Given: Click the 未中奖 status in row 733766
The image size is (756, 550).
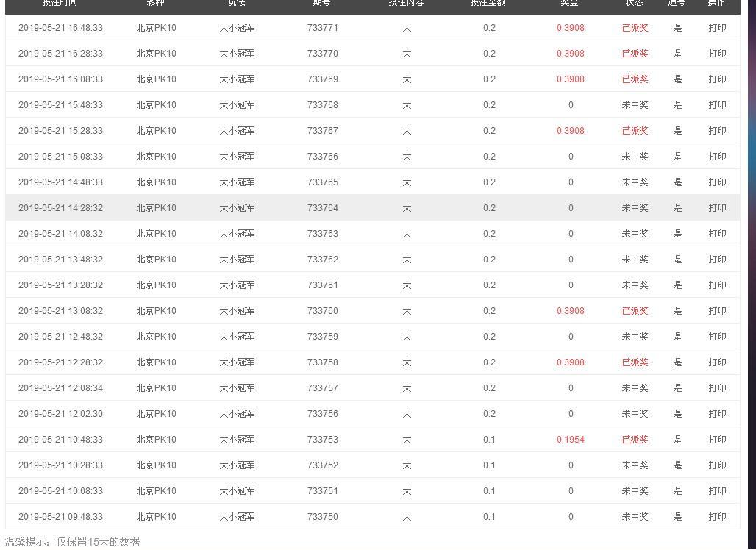Looking at the screenshot, I should pos(635,157).
